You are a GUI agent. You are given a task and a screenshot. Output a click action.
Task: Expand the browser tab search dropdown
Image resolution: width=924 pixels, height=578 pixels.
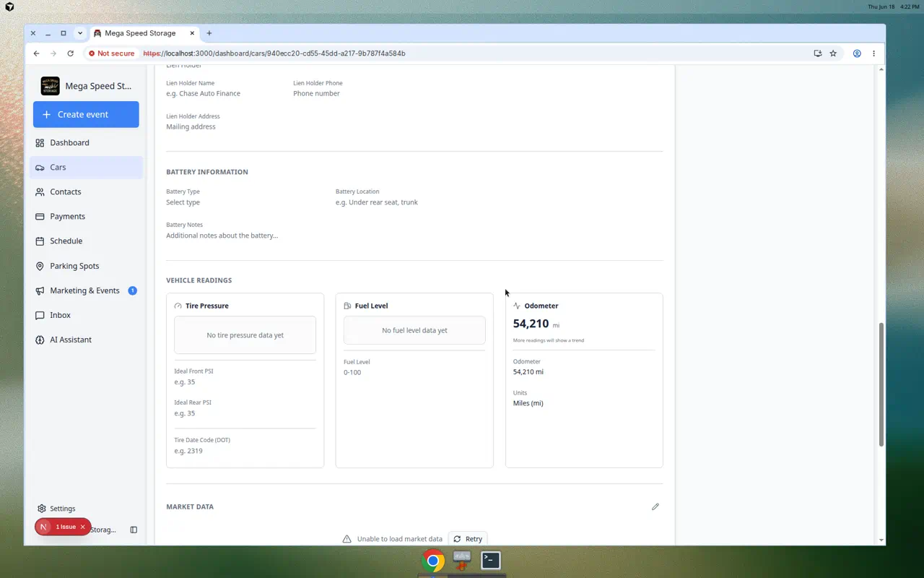[80, 33]
